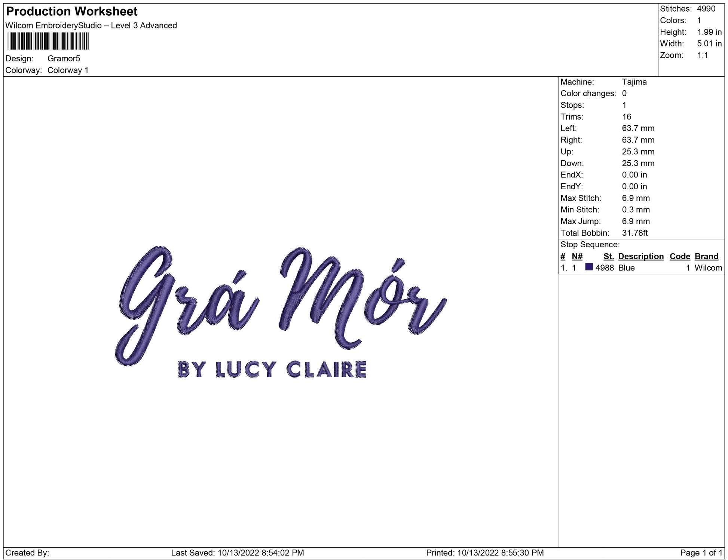
Task: Click the Stop Sequence heading
Action: [x=590, y=245]
